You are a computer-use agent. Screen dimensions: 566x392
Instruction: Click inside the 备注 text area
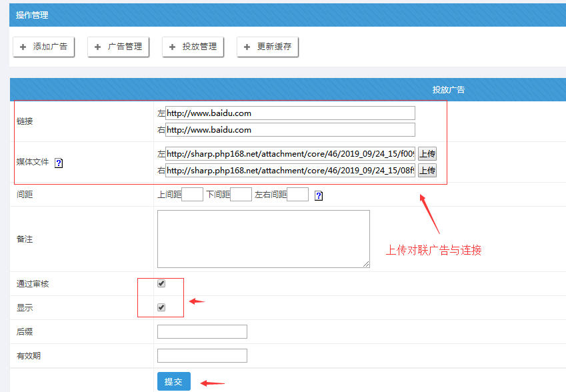(x=263, y=239)
